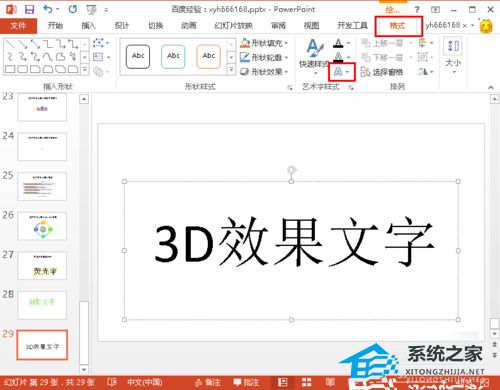Apply the blue outline Abc shape style
This screenshot has width=500, height=390.
(x=173, y=56)
